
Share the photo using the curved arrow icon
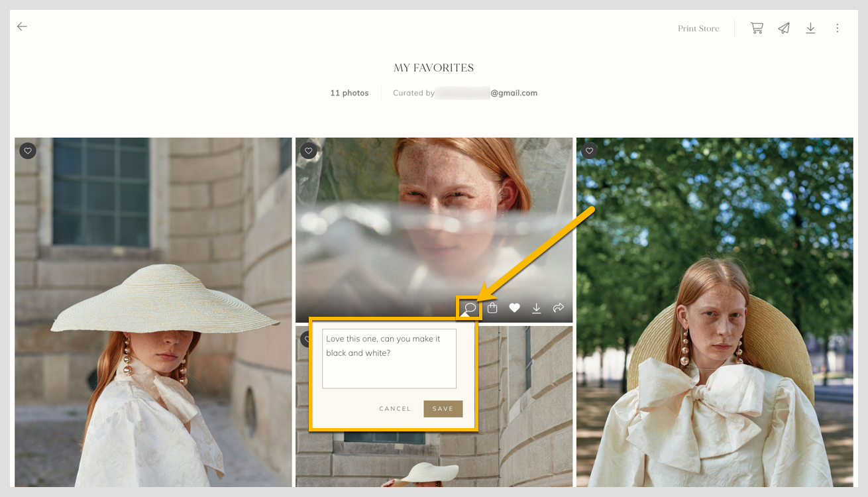(559, 307)
